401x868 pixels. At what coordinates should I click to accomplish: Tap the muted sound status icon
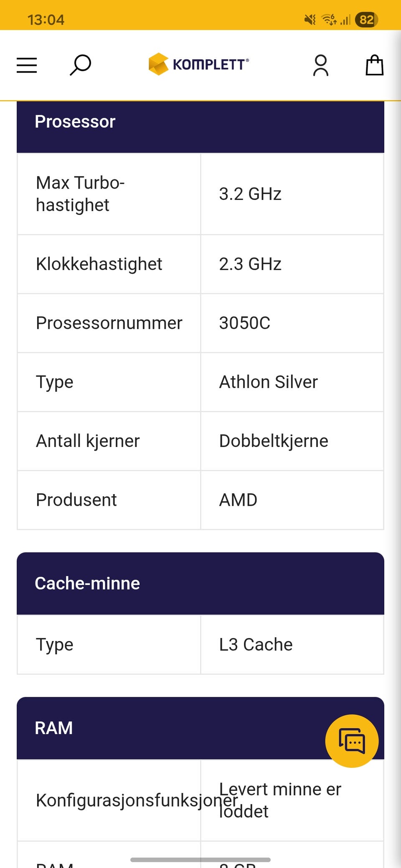pyautogui.click(x=310, y=20)
